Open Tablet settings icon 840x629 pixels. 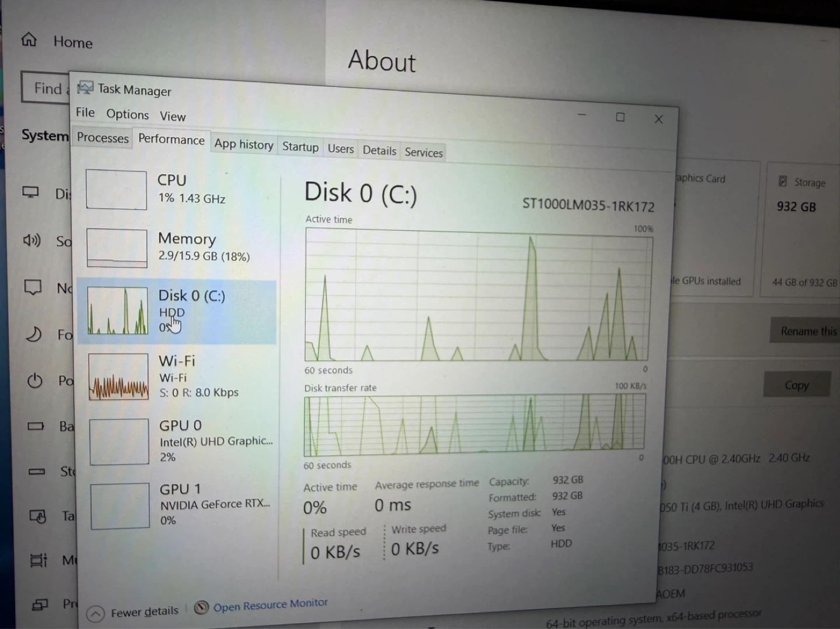[38, 516]
